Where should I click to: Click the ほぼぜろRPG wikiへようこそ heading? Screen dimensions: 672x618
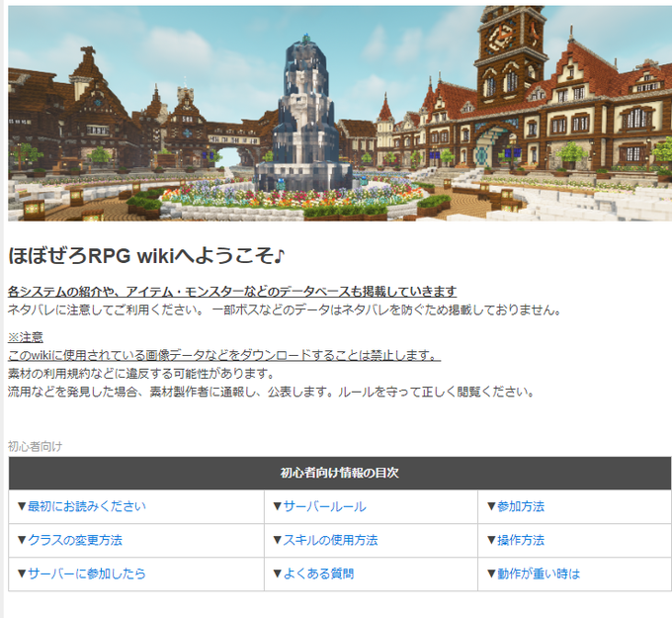click(146, 256)
